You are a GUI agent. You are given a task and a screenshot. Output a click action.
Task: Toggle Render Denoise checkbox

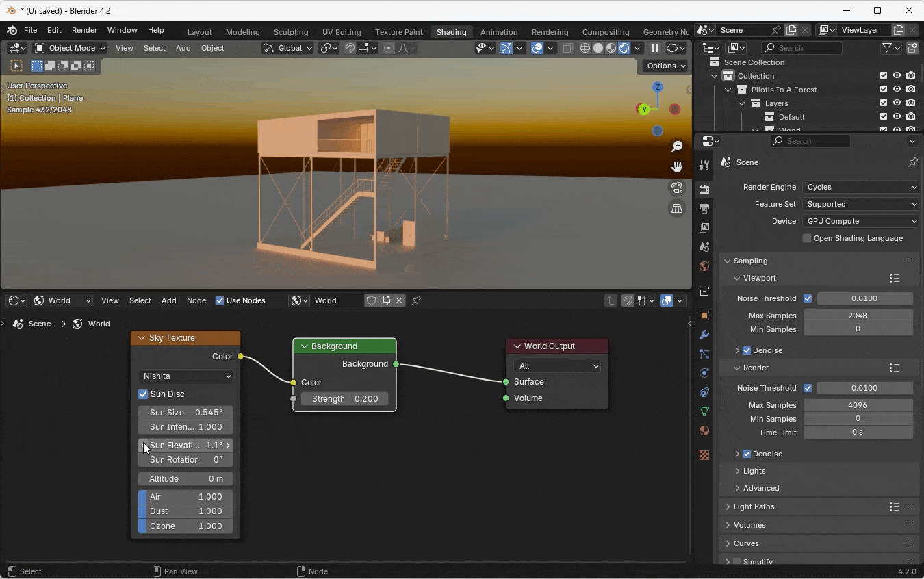(747, 454)
